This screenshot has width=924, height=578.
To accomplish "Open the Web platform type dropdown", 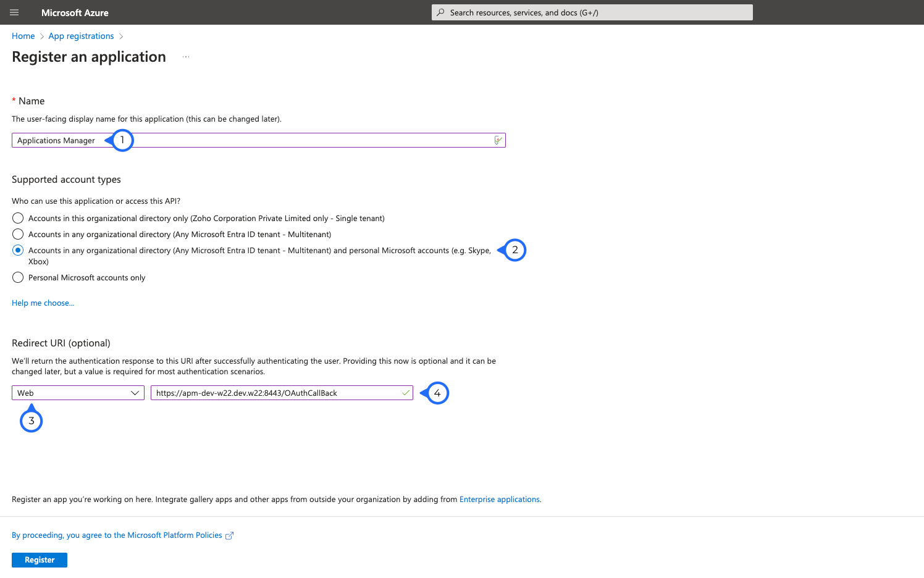I will click(x=78, y=393).
